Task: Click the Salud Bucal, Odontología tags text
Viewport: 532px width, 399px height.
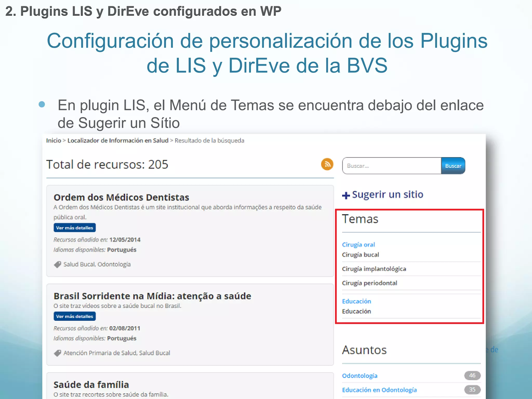Action: click(x=97, y=264)
